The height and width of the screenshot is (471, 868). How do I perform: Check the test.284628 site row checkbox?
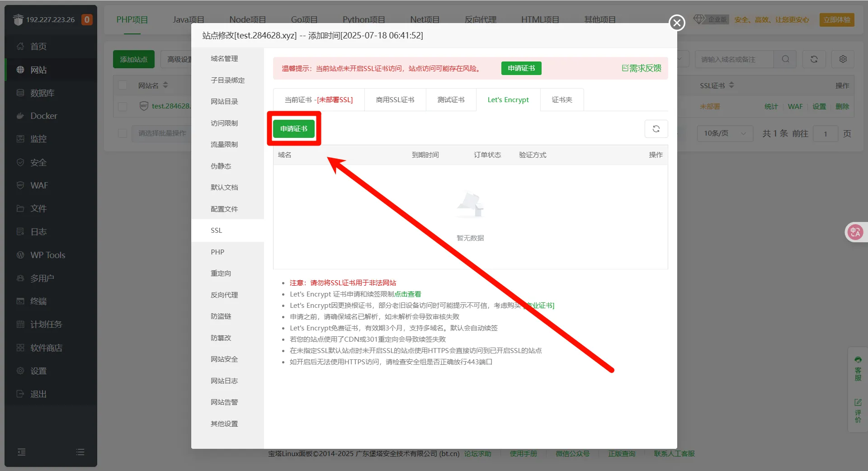(x=123, y=106)
